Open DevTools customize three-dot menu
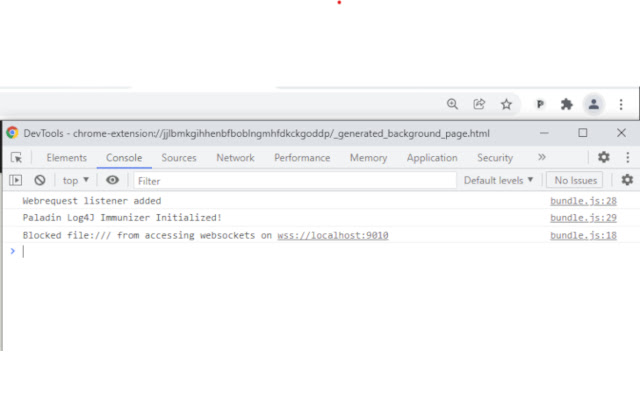This screenshot has width=640, height=400. pyautogui.click(x=628, y=157)
